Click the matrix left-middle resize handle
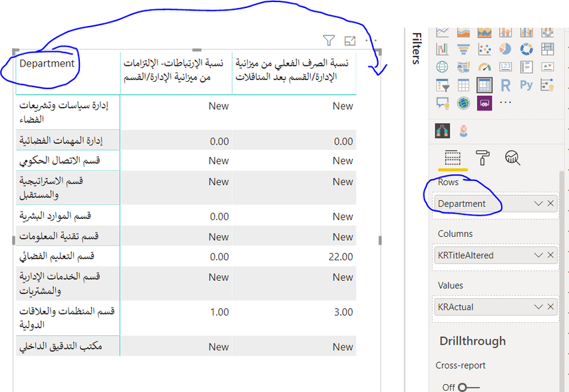 (x=14, y=240)
